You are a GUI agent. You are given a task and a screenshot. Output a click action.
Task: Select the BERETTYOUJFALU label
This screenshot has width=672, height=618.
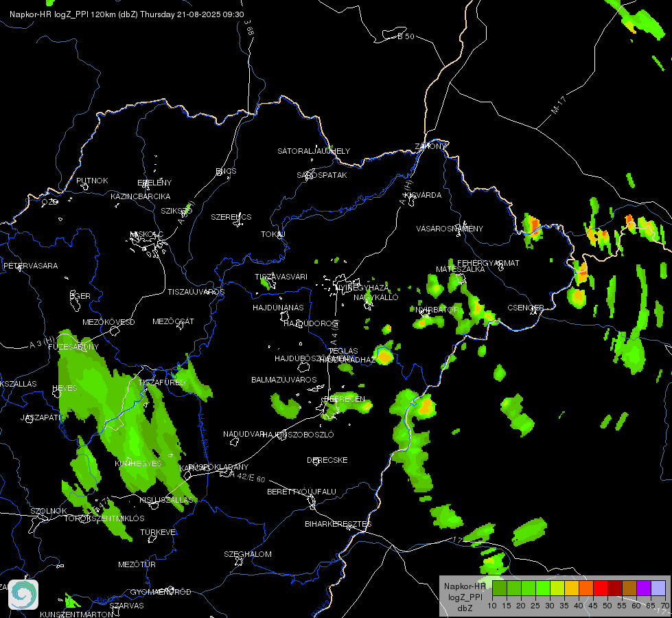pos(302,492)
